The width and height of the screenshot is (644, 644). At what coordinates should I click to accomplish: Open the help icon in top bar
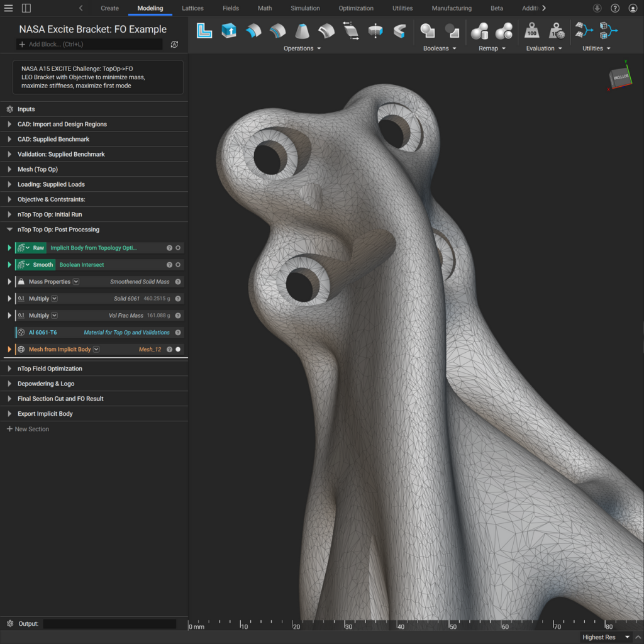[615, 8]
